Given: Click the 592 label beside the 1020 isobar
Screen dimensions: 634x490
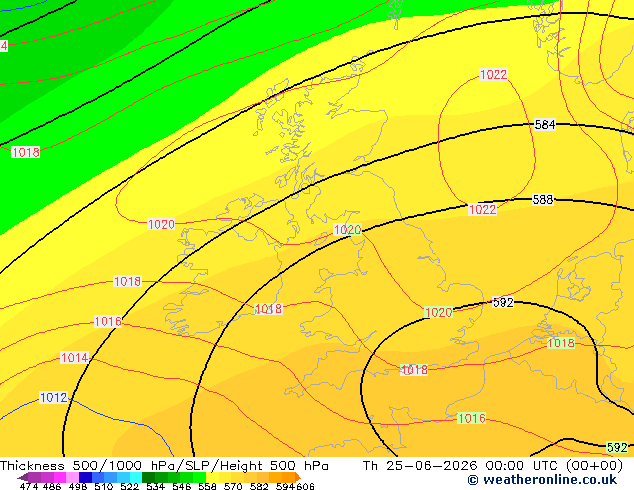Looking at the screenshot, I should click(503, 302).
